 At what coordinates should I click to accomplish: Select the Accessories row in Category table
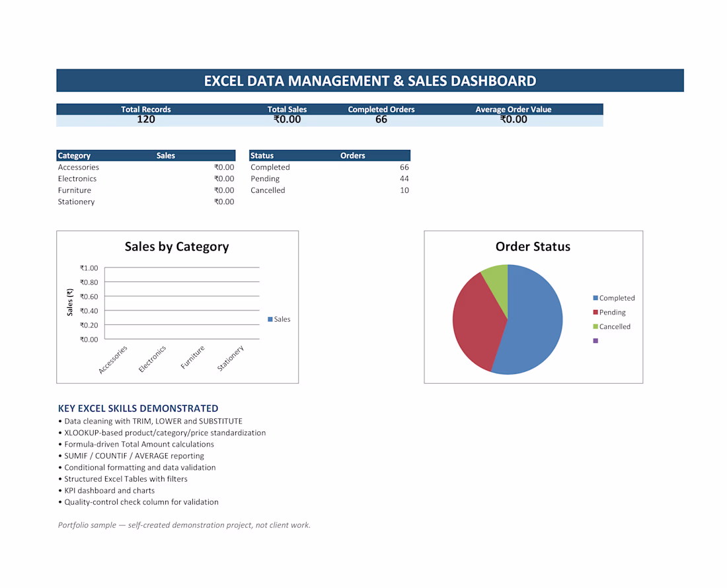[x=146, y=167]
